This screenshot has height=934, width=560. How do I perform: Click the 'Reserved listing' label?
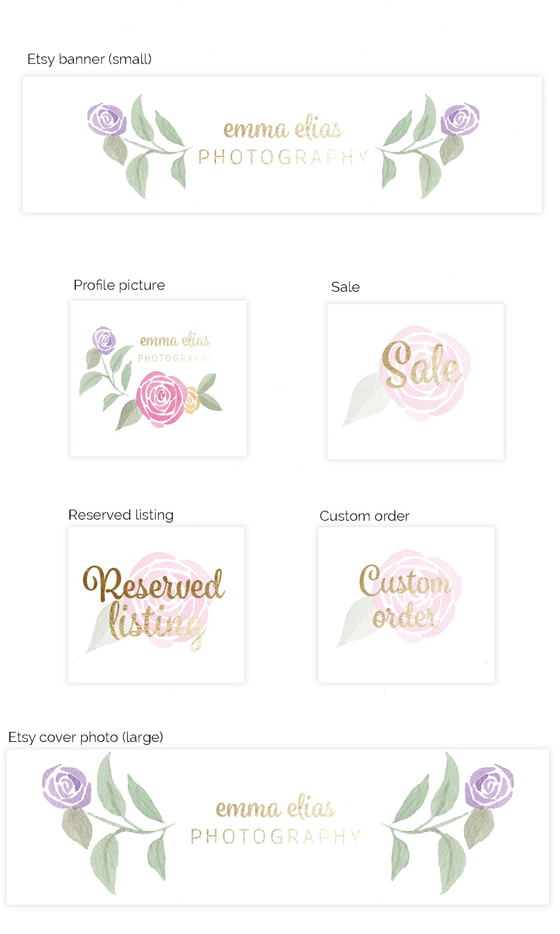tap(121, 515)
